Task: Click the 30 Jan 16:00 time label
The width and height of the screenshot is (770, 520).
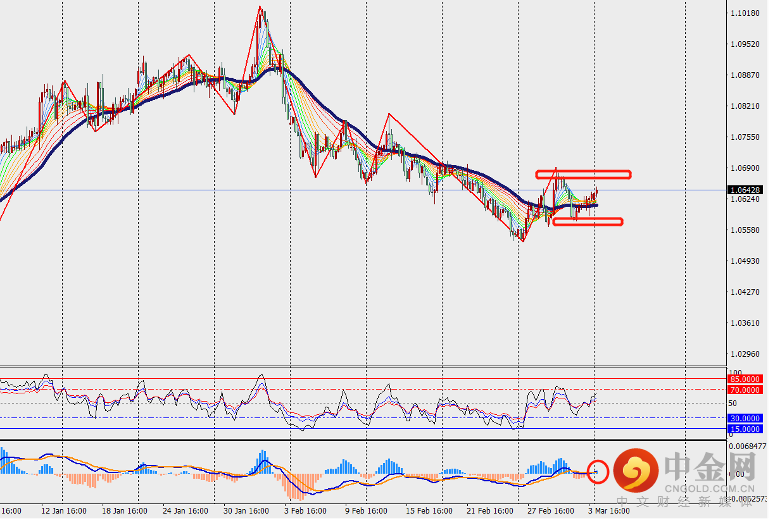Action: pos(244,510)
